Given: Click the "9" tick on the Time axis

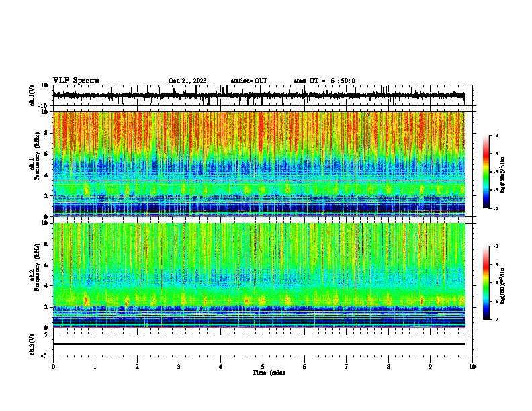Looking at the screenshot, I should coord(430,367).
